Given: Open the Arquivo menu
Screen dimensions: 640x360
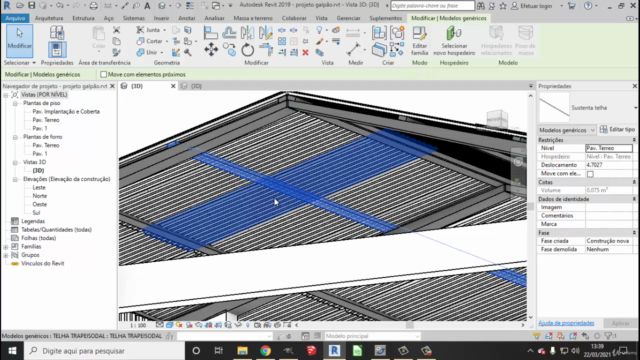Looking at the screenshot, I should (x=15, y=18).
